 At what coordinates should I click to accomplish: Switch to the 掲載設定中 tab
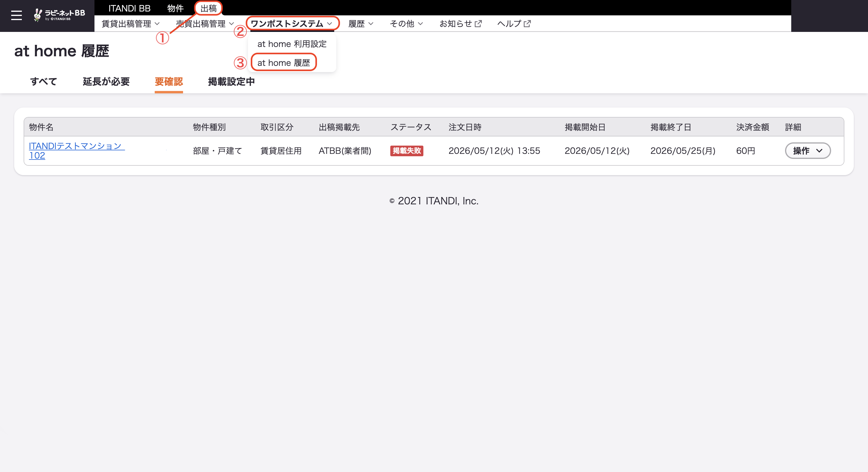[231, 81]
